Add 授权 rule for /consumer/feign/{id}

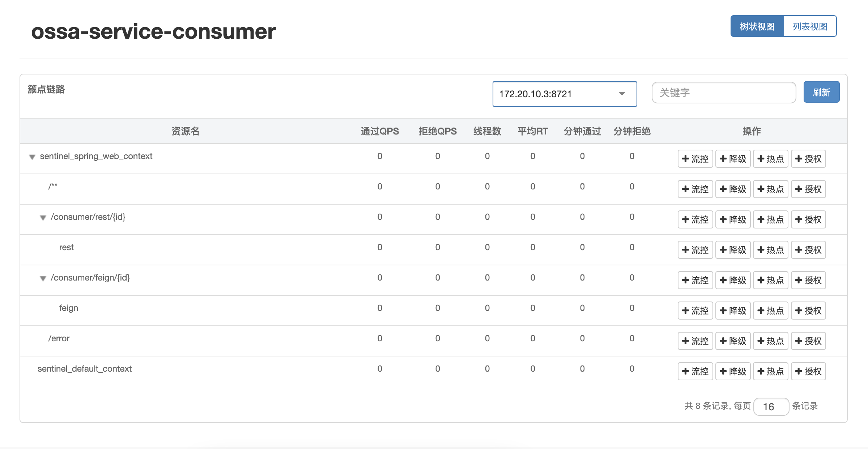[808, 280]
